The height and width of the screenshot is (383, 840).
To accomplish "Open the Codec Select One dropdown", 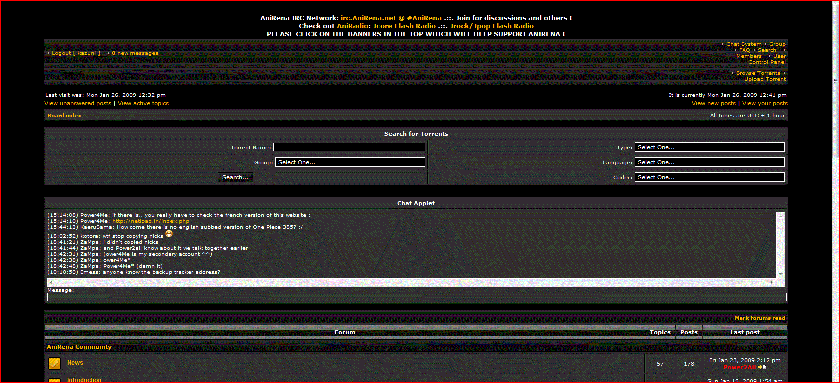I will pyautogui.click(x=710, y=177).
